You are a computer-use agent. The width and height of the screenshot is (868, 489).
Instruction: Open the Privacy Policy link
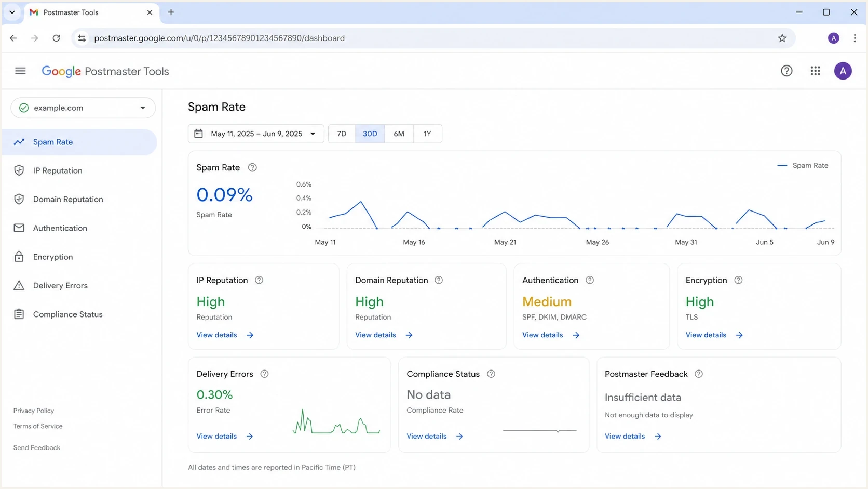point(34,411)
